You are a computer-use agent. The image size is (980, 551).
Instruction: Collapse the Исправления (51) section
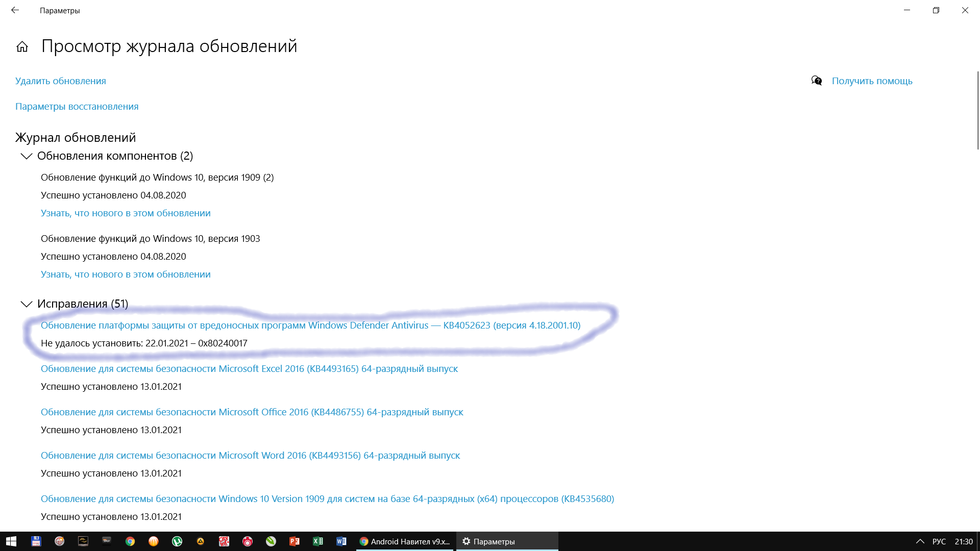[x=27, y=304]
